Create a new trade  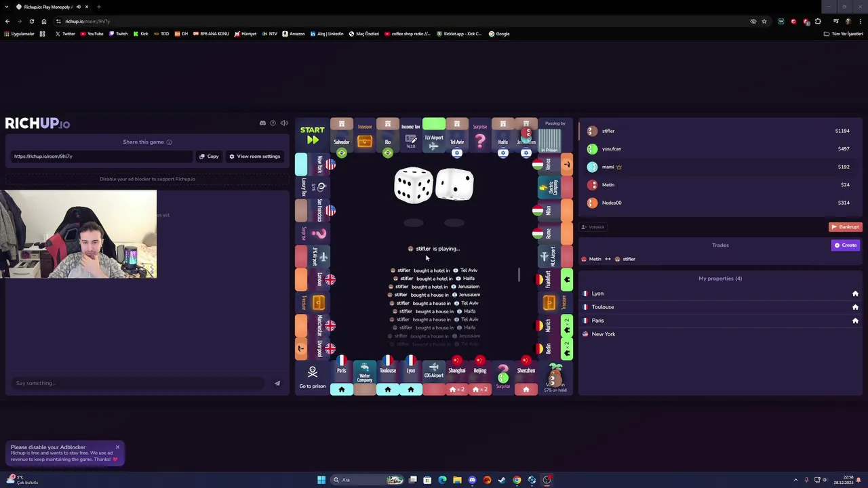coord(846,245)
